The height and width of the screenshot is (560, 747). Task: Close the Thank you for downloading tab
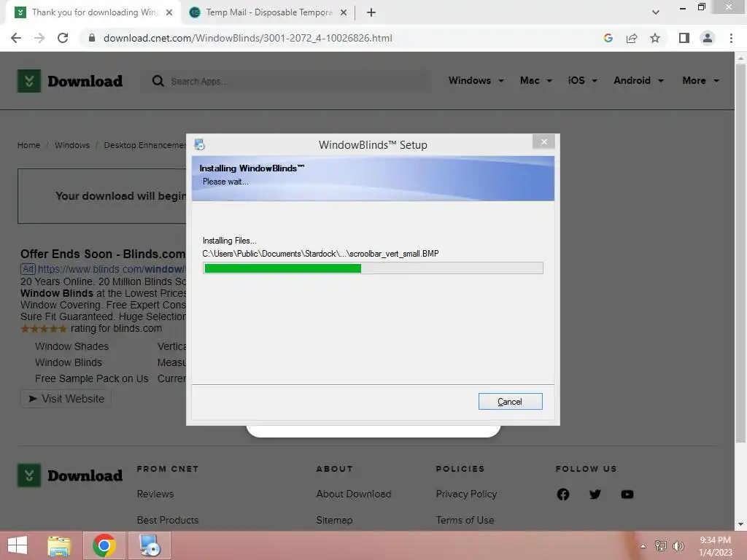click(169, 12)
